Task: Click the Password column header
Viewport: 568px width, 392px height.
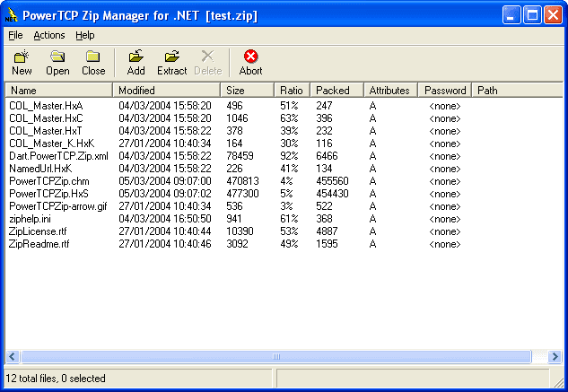Action: [x=445, y=91]
